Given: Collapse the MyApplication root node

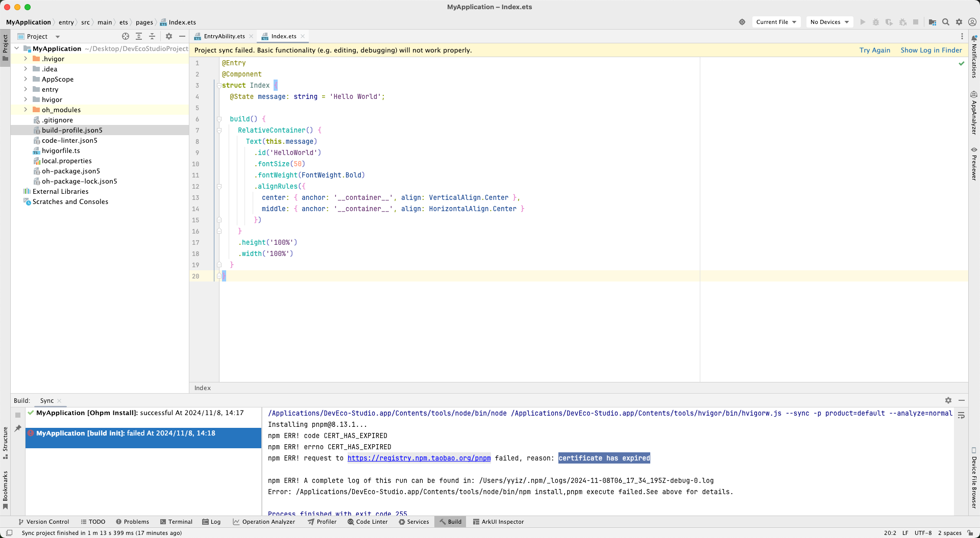Looking at the screenshot, I should point(17,48).
